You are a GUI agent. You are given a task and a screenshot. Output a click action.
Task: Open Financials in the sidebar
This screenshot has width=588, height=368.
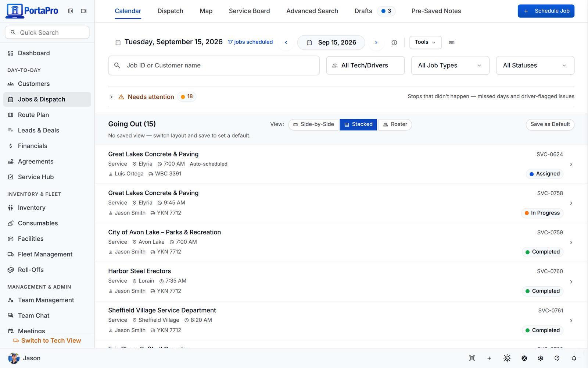point(47,146)
